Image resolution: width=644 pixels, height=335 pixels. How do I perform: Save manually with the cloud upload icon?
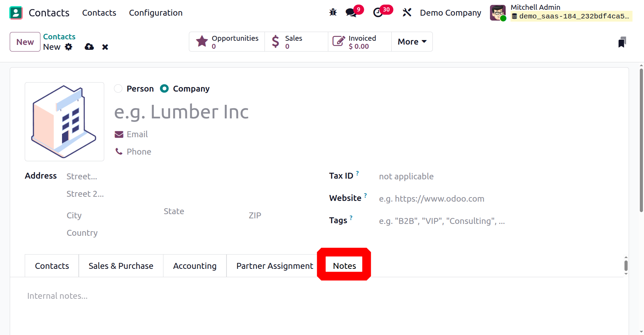89,47
